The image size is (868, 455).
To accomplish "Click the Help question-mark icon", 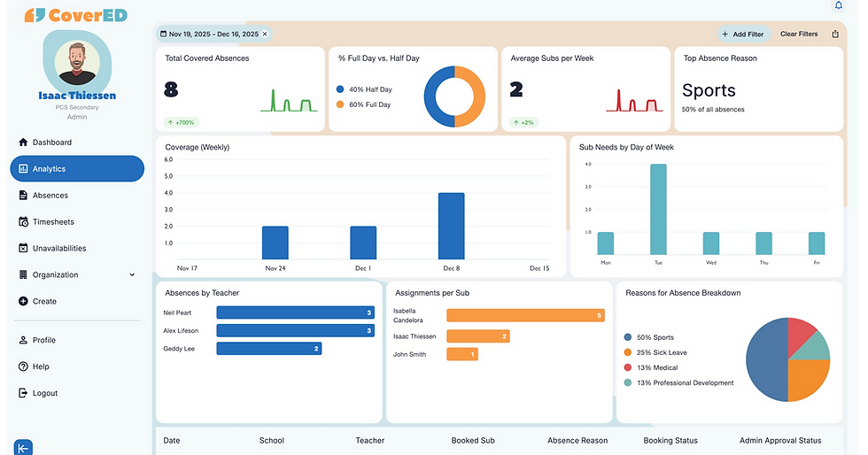I will click(23, 366).
